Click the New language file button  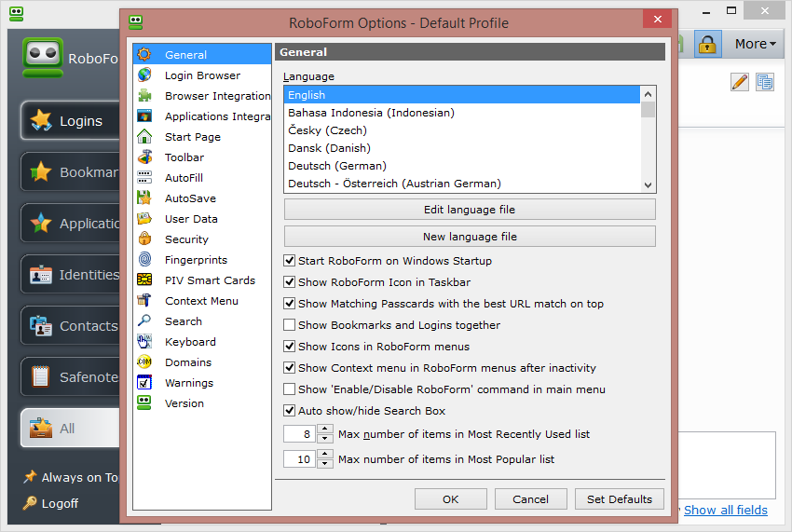(x=470, y=237)
